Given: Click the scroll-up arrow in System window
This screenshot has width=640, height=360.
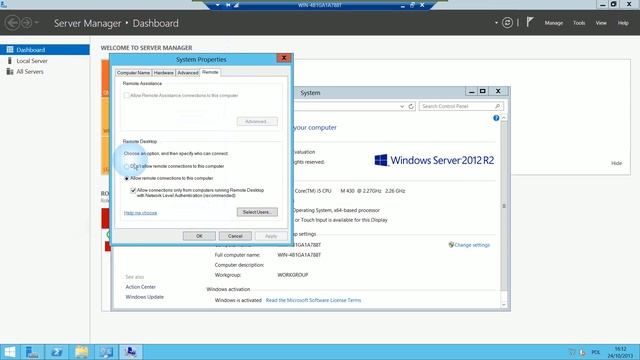Looking at the screenshot, I should [x=504, y=118].
